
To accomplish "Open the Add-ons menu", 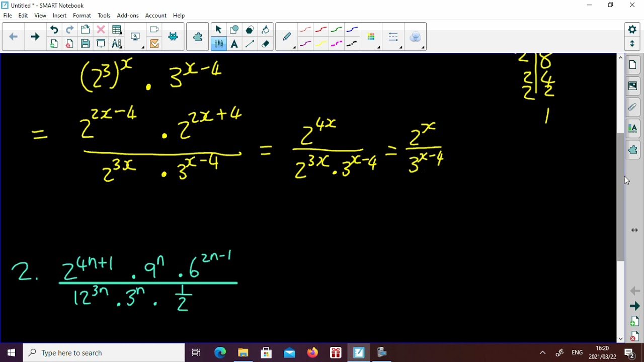I will click(128, 16).
